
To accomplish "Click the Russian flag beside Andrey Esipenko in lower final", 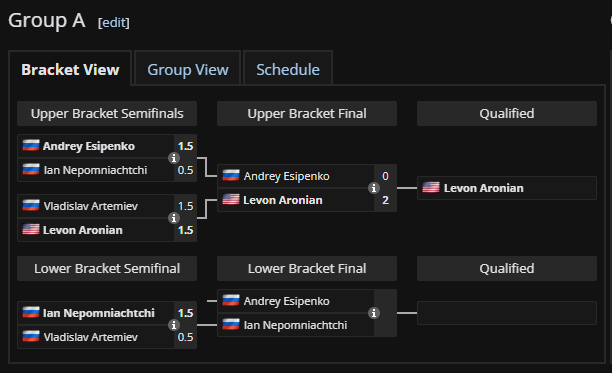I will [231, 301].
